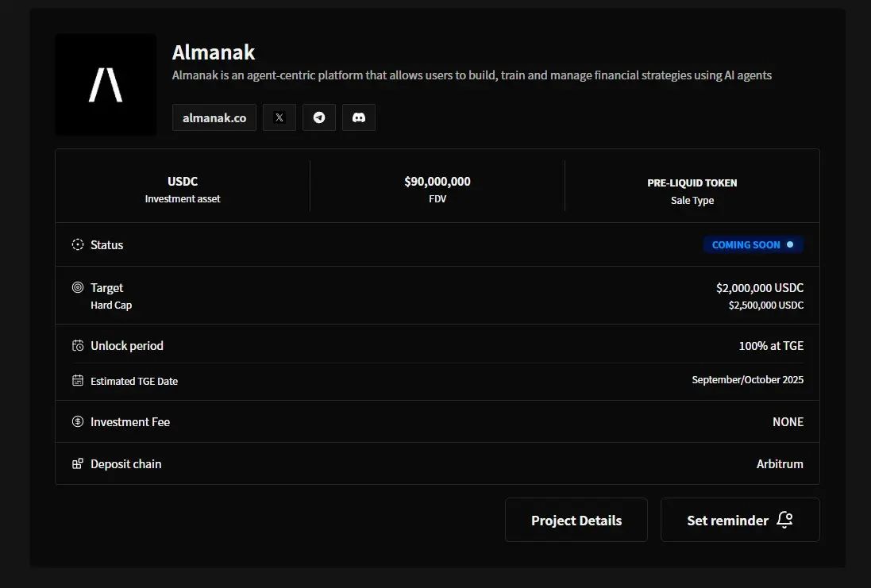Select the NONE investment fee value
This screenshot has height=588, width=871.
coord(788,422)
